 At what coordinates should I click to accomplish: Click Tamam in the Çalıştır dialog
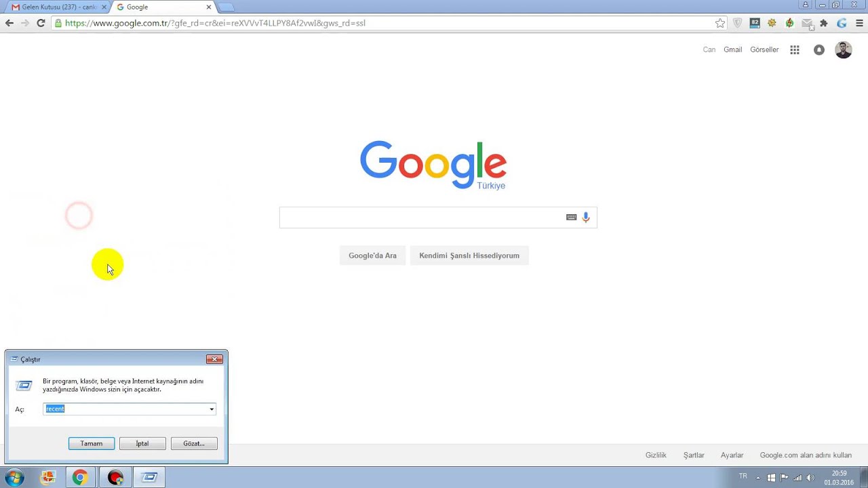tap(92, 443)
